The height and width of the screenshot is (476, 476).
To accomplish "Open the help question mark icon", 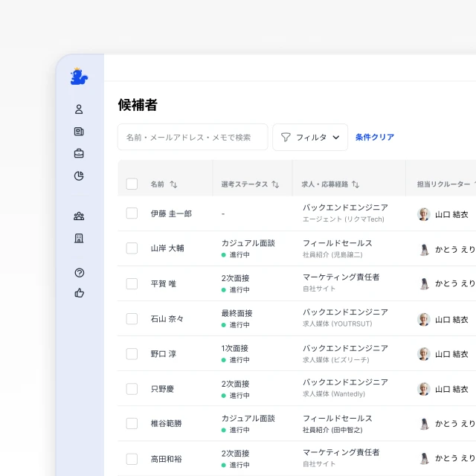I will [80, 273].
